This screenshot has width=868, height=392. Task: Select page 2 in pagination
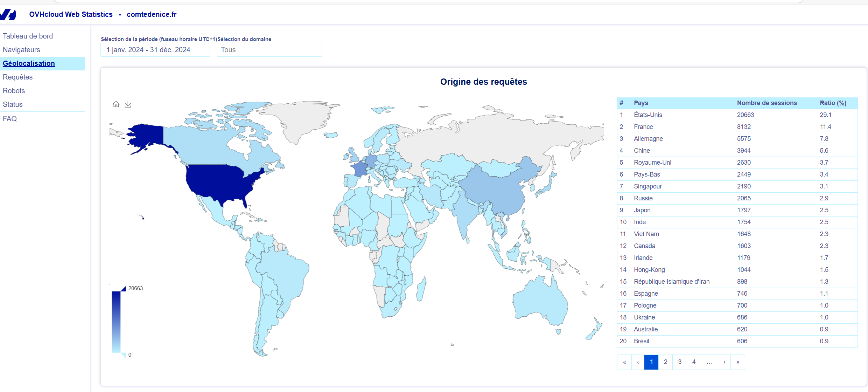point(665,362)
